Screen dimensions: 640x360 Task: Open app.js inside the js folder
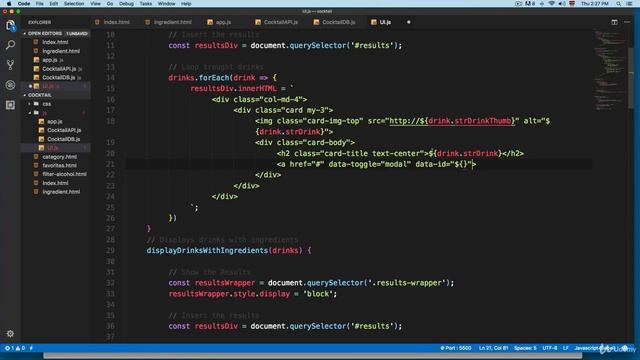(x=54, y=122)
